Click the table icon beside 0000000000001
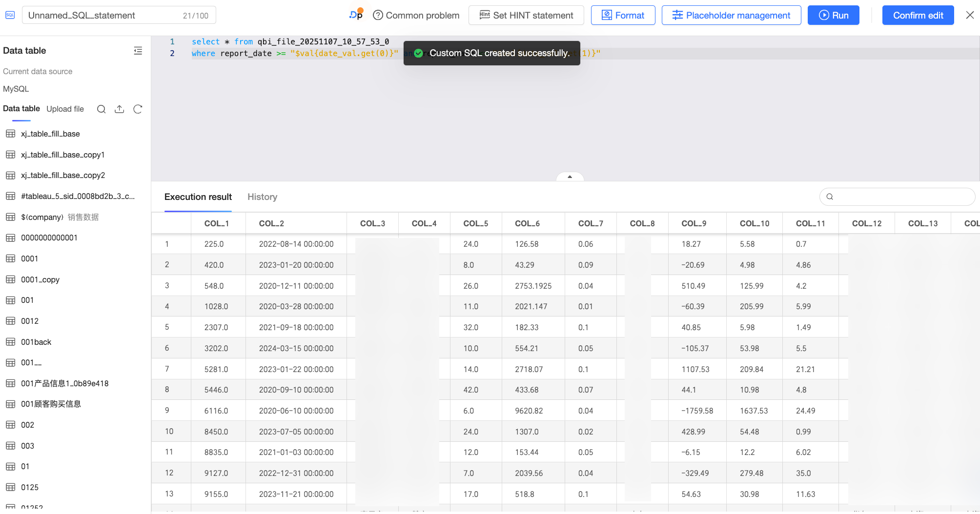The width and height of the screenshot is (980, 514). click(11, 238)
